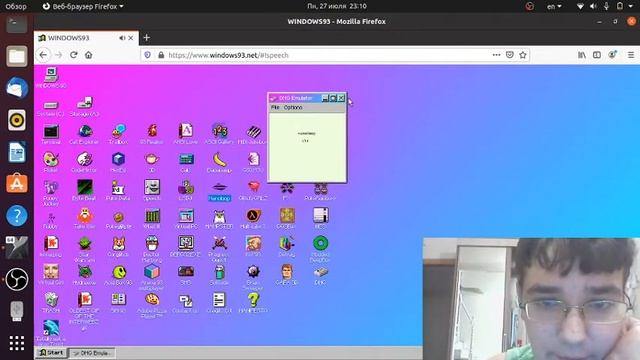
Task: Open the clock and calendar panel
Action: (x=337, y=6)
